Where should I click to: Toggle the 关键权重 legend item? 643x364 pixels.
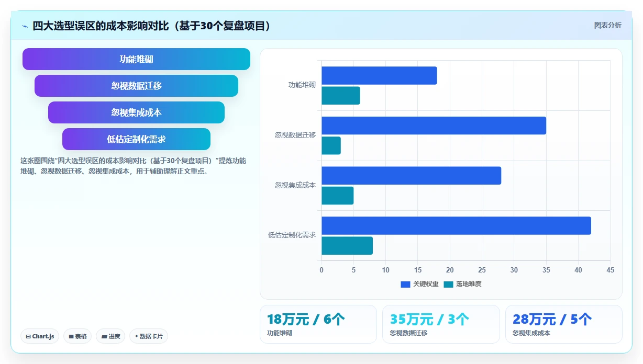click(419, 284)
